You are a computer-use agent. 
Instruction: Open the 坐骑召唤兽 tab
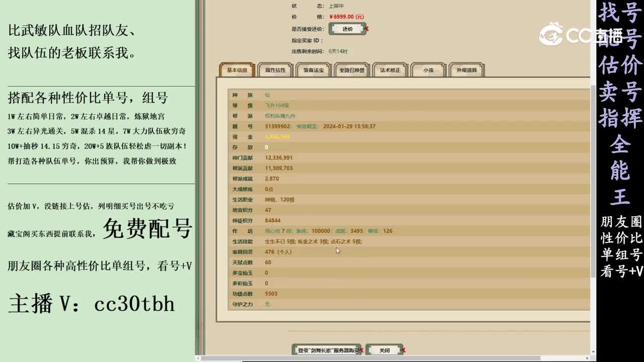point(352,70)
